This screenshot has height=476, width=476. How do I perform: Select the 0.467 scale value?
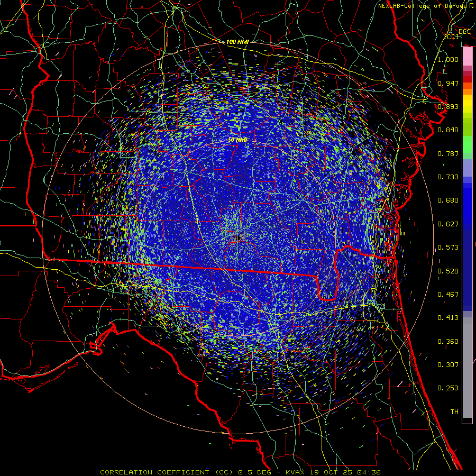[448, 295]
